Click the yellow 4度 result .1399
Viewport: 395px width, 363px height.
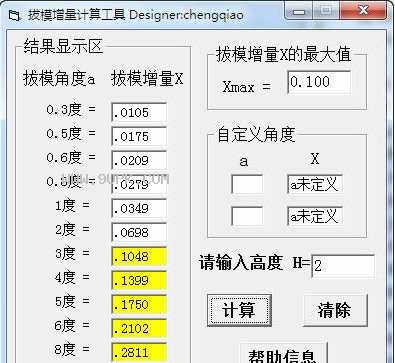pos(139,280)
